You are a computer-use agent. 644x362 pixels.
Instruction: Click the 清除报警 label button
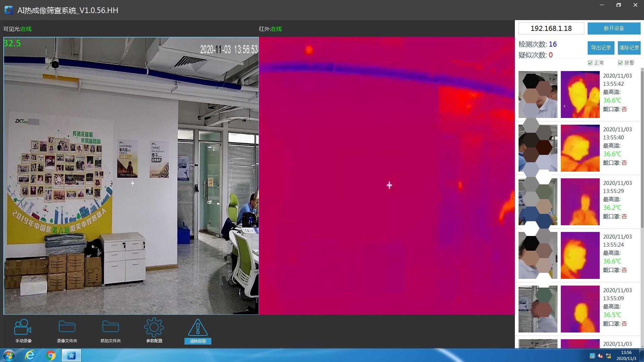pyautogui.click(x=198, y=341)
